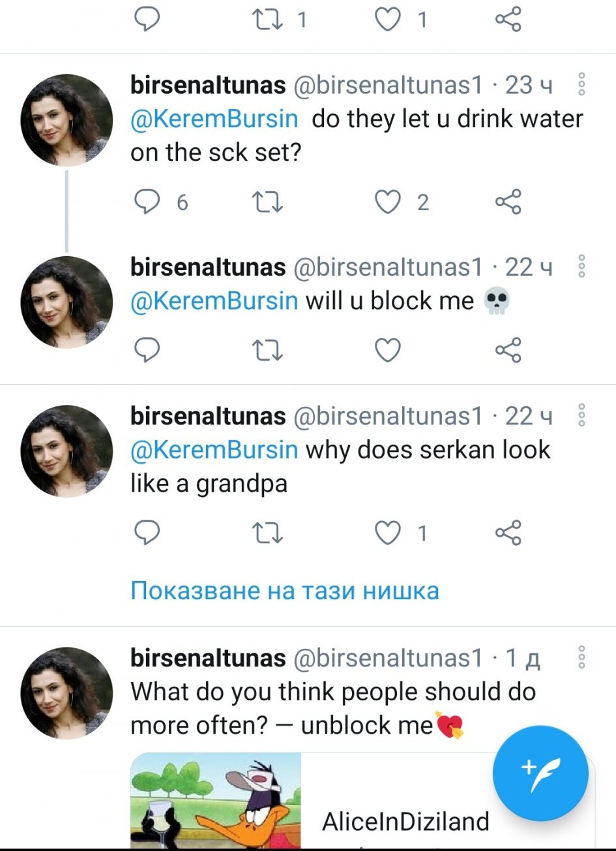Image resolution: width=616 pixels, height=851 pixels.
Task: Reply to the "will u block me" tweet
Action: (147, 351)
